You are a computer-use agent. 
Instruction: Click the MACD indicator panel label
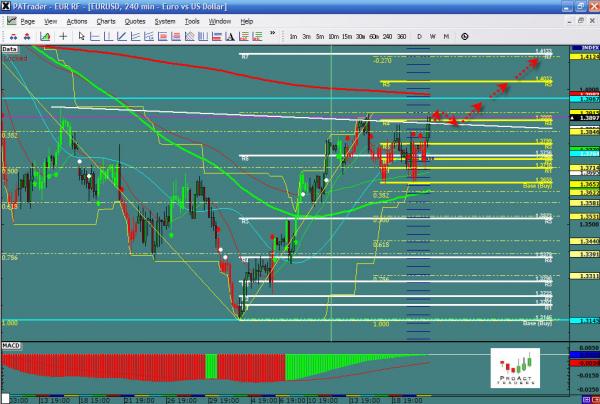pyautogui.click(x=11, y=344)
